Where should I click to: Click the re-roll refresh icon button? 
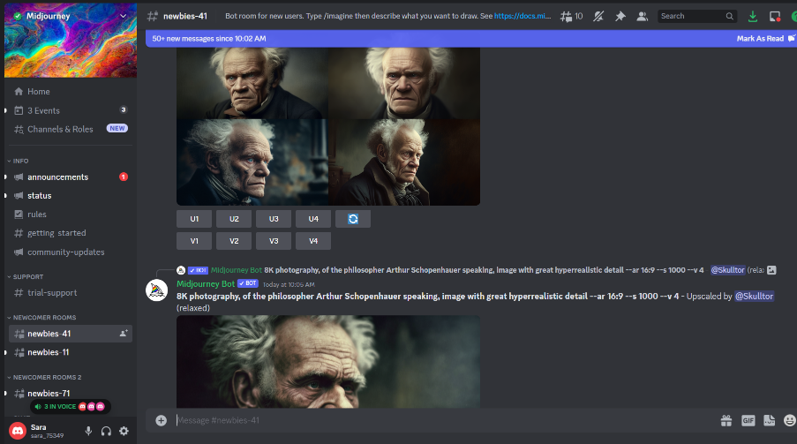click(353, 219)
